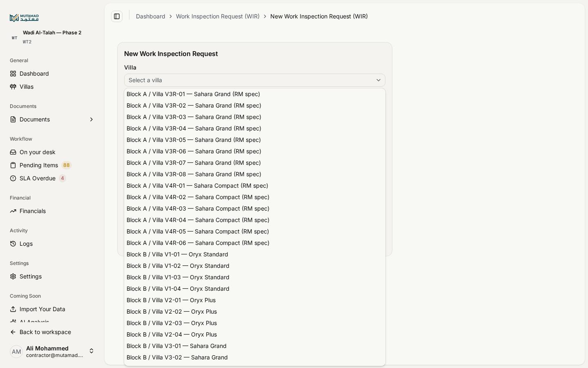Click the Villas icon in sidebar
The height and width of the screenshot is (368, 588).
(13, 87)
